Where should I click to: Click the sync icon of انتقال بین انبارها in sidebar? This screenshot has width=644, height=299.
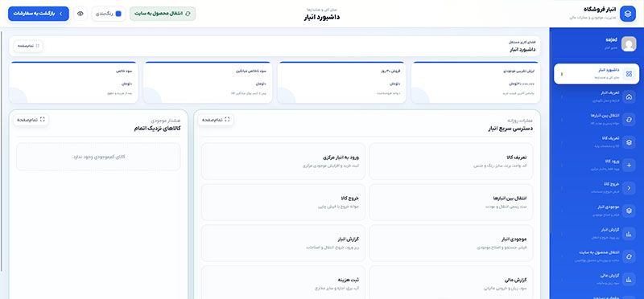(629, 120)
